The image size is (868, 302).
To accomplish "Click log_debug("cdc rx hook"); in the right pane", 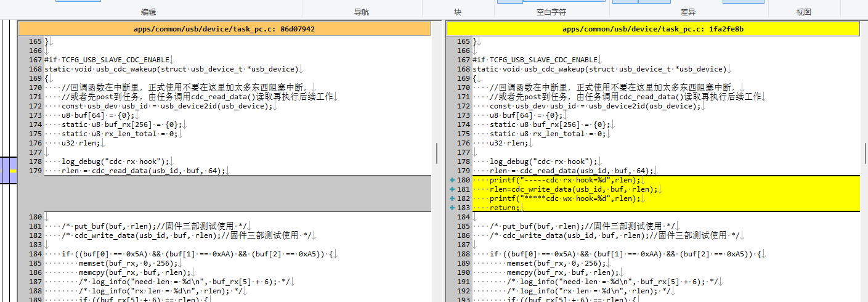I will coord(544,161).
